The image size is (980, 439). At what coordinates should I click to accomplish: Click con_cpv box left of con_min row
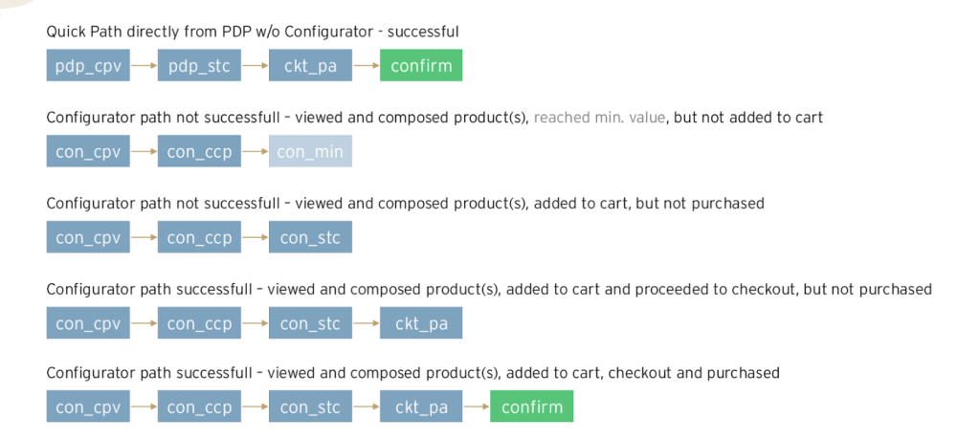(x=88, y=152)
